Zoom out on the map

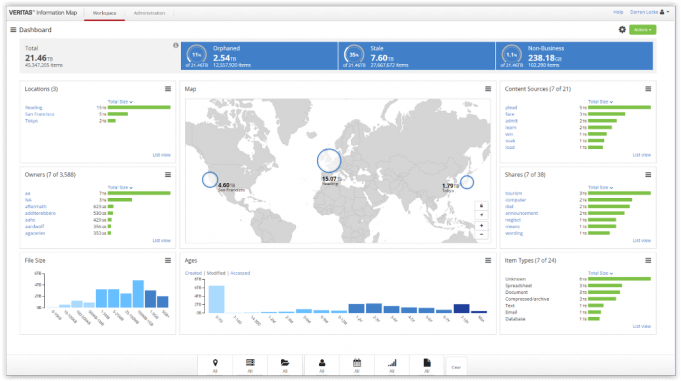[481, 235]
